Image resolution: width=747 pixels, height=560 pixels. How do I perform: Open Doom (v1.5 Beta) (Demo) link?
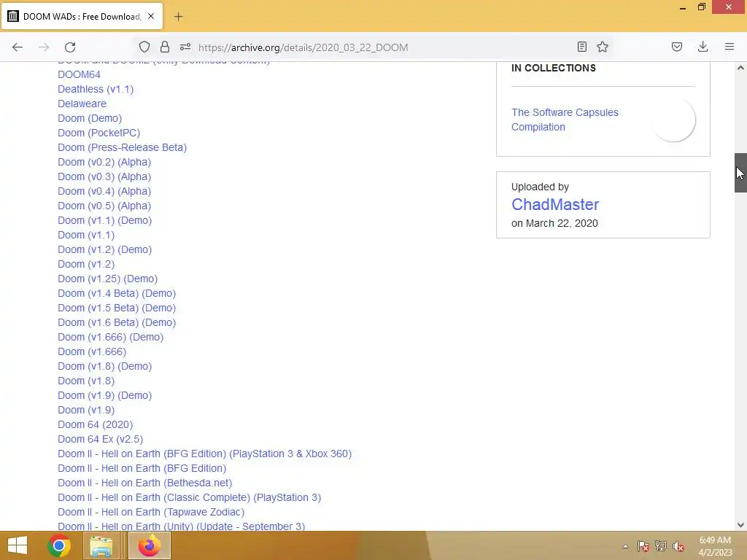(x=117, y=308)
